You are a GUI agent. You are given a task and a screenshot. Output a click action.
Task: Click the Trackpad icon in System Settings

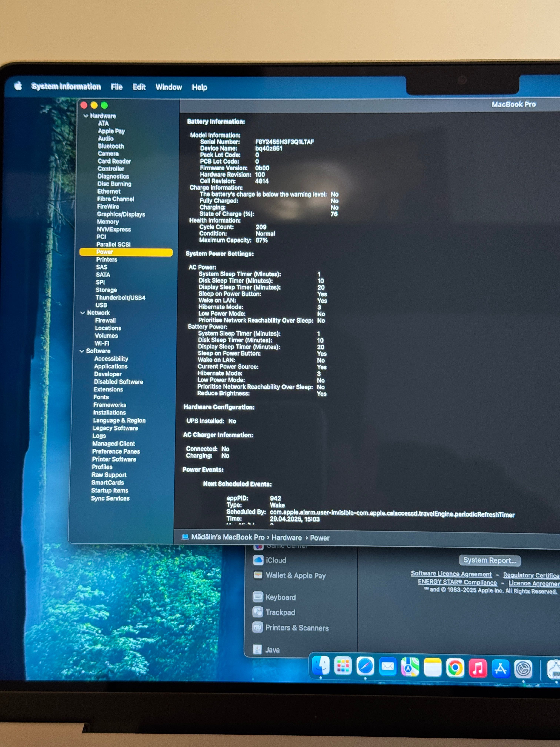click(258, 612)
